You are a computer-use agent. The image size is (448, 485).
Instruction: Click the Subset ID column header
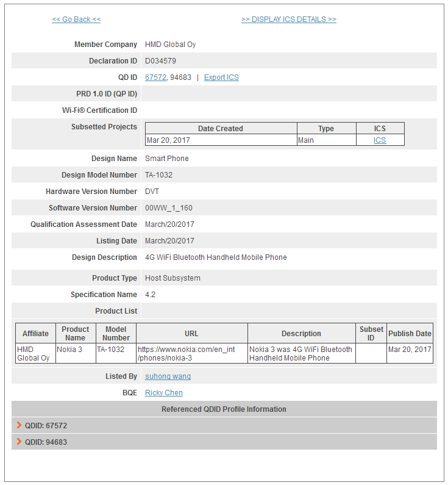tap(371, 334)
